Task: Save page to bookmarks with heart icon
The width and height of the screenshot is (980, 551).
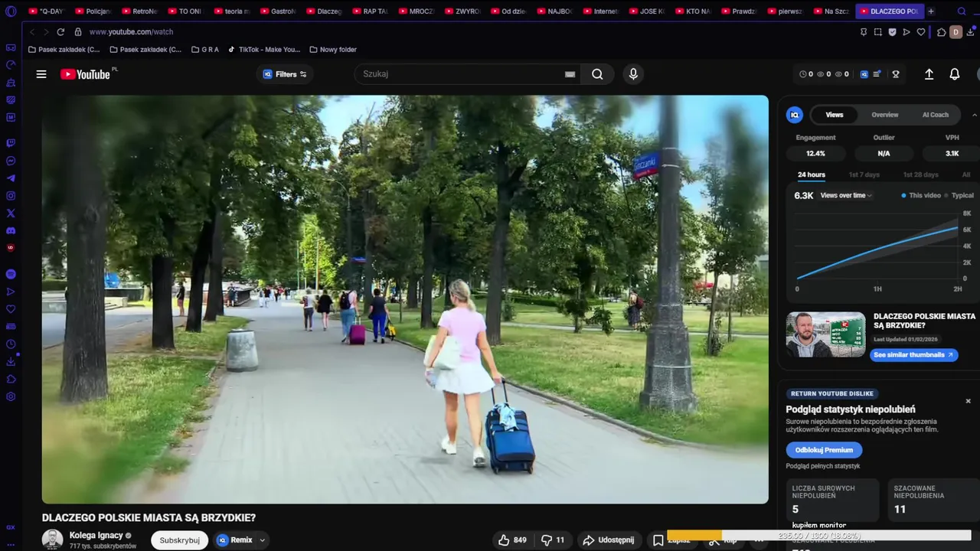Action: click(921, 32)
